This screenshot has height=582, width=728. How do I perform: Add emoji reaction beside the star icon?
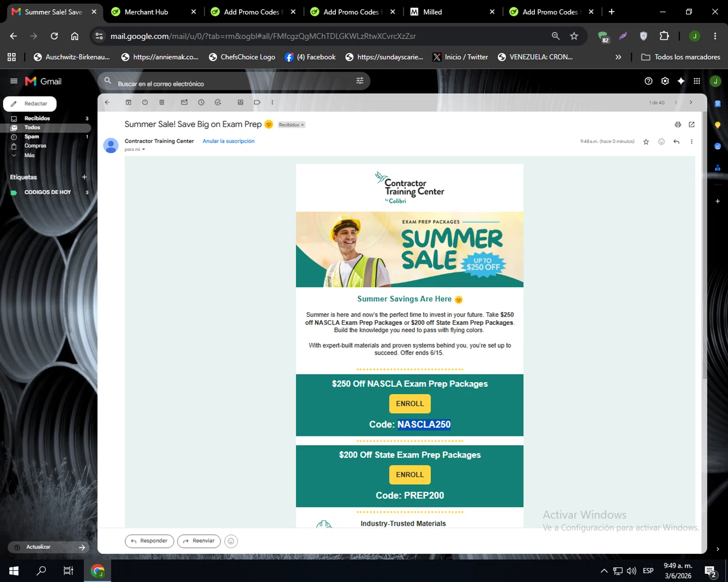[x=661, y=142]
